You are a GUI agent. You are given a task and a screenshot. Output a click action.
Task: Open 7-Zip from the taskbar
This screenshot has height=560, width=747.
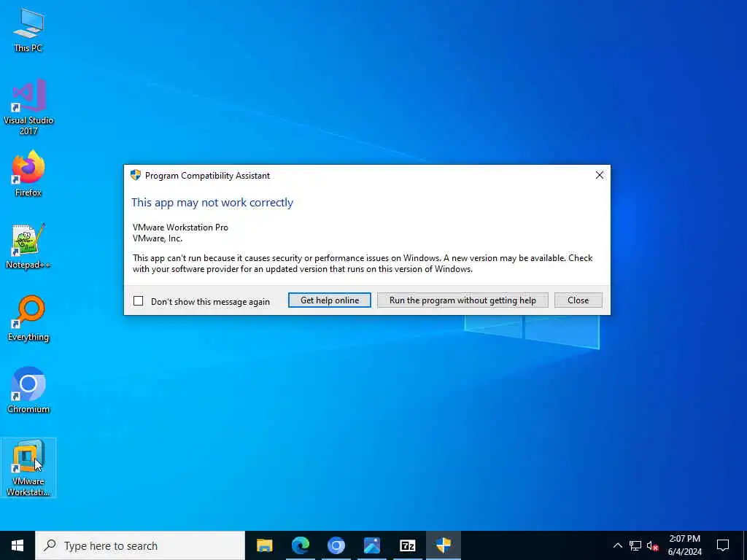pyautogui.click(x=407, y=545)
